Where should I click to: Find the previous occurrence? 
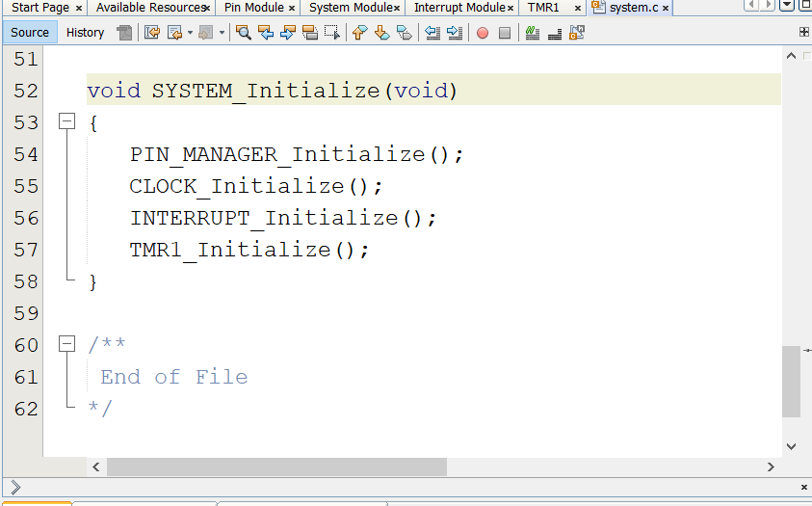coord(266,33)
